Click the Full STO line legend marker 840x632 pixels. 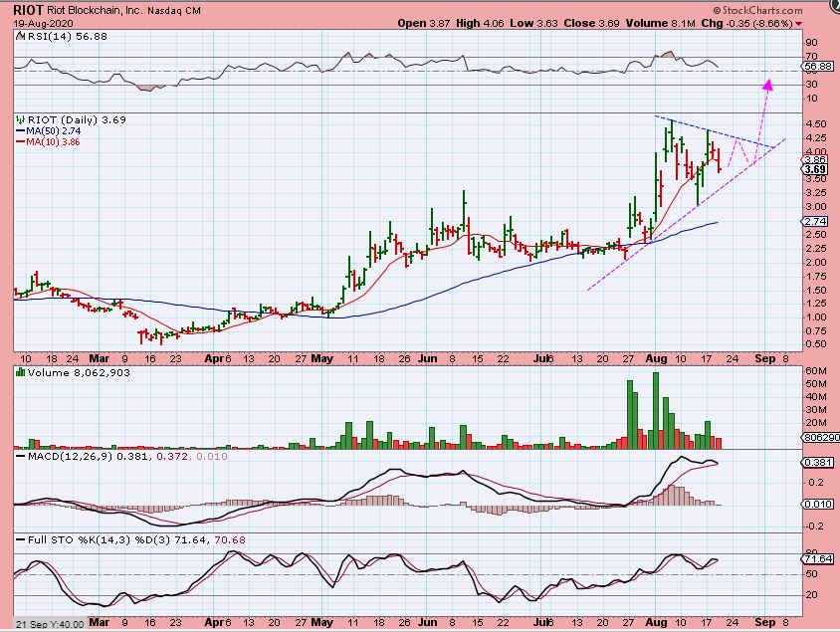(21, 539)
